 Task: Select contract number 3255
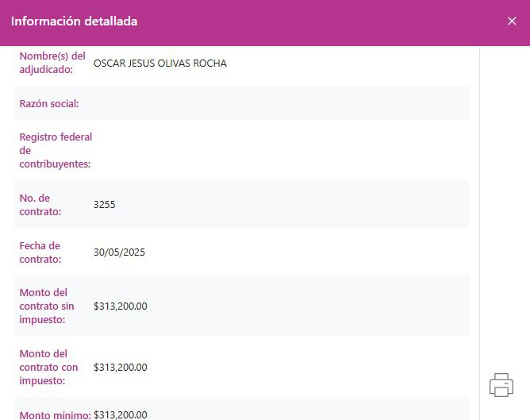[104, 205]
